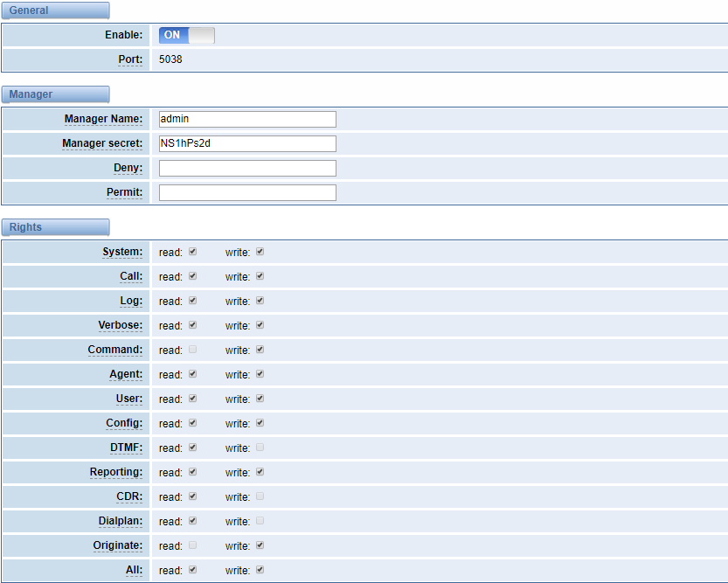The height and width of the screenshot is (583, 728).
Task: Click the Dialplan rights label
Action: tap(121, 521)
